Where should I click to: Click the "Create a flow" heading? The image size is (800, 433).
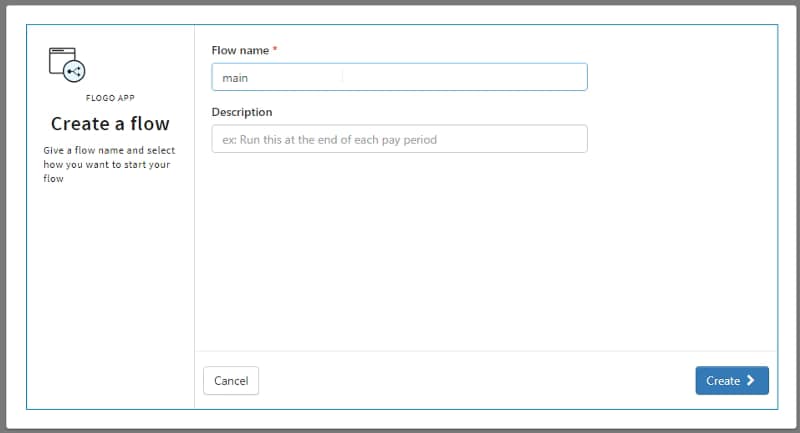click(110, 124)
